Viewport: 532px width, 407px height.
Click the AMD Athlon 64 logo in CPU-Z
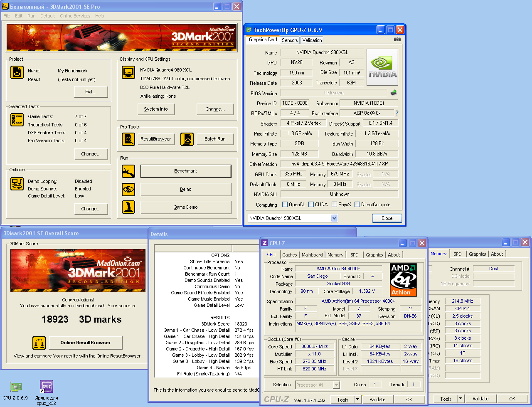[x=403, y=279]
